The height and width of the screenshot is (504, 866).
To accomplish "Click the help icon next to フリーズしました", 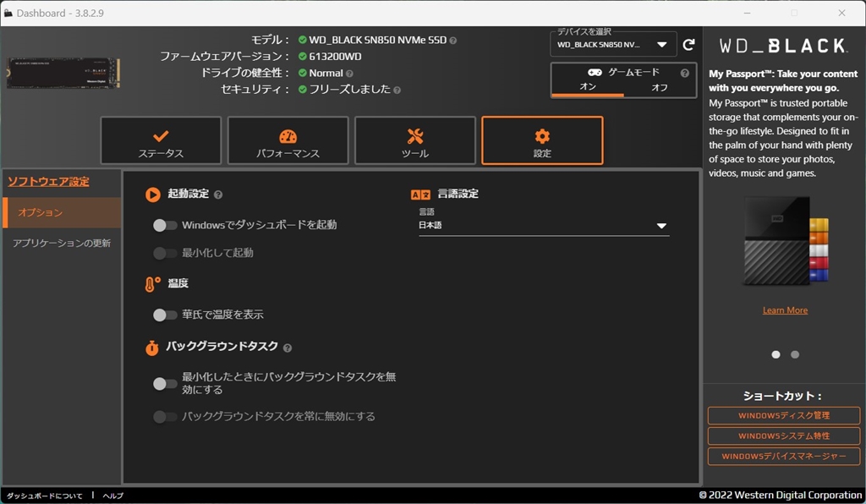I will tap(397, 90).
